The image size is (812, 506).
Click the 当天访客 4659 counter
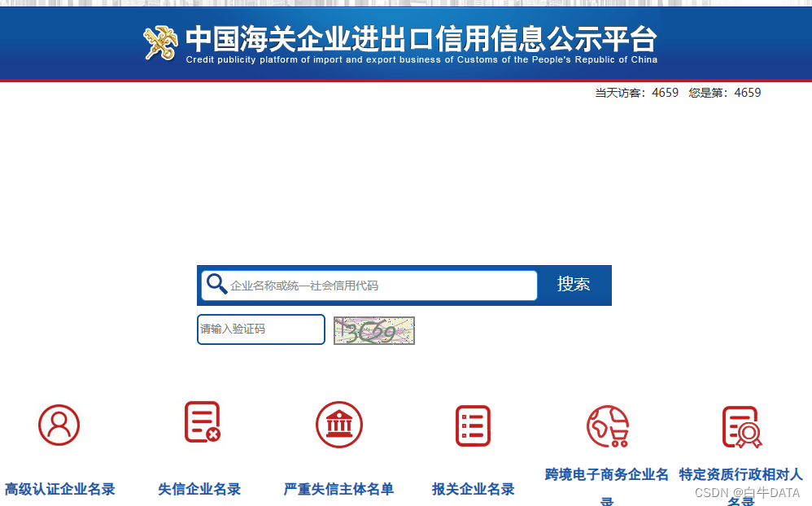point(636,93)
